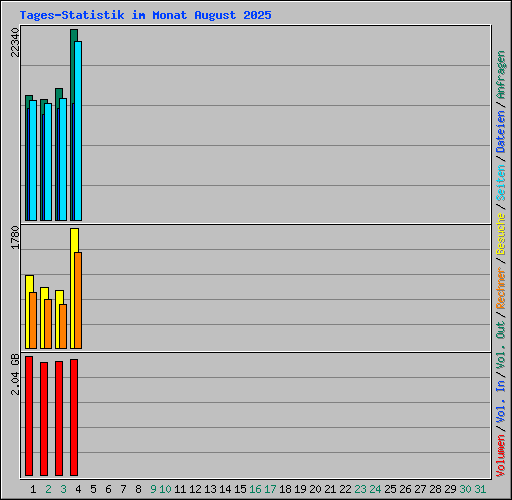
Task: Click the orange Rechner bar for day 4
Action: coord(78,300)
